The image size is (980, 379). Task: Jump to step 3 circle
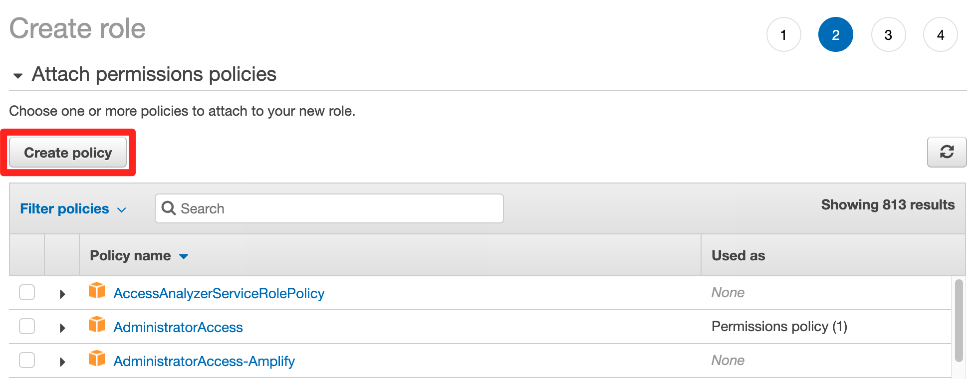tap(888, 34)
